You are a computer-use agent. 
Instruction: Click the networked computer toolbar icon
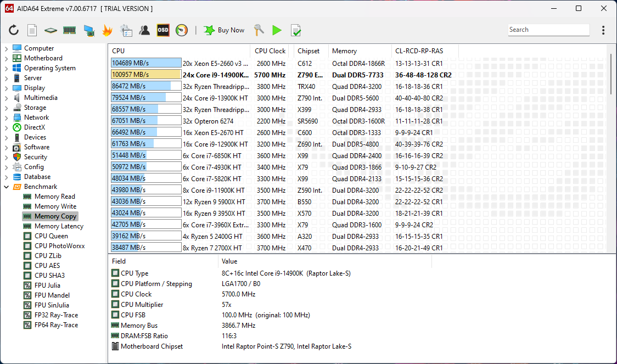pyautogui.click(x=89, y=30)
